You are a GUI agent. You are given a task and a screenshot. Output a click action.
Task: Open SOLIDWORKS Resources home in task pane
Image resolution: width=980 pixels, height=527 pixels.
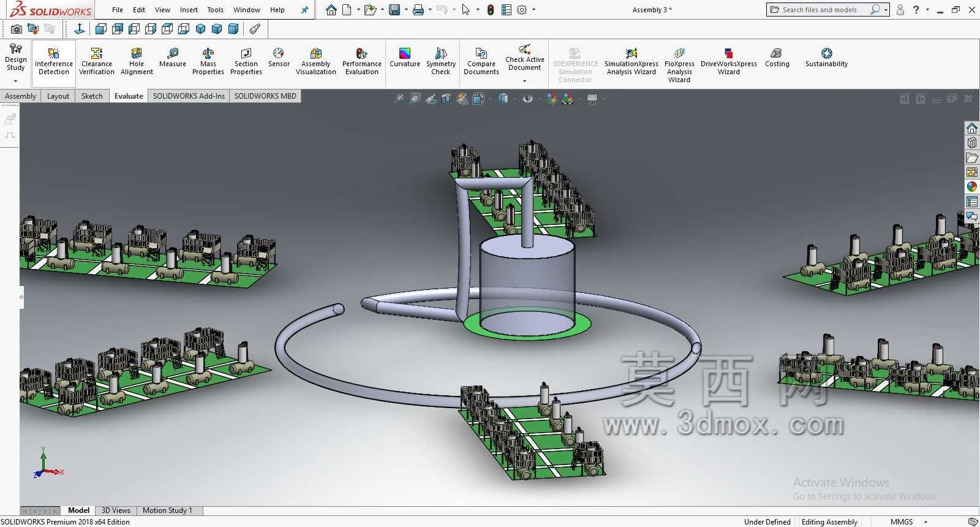[x=972, y=128]
